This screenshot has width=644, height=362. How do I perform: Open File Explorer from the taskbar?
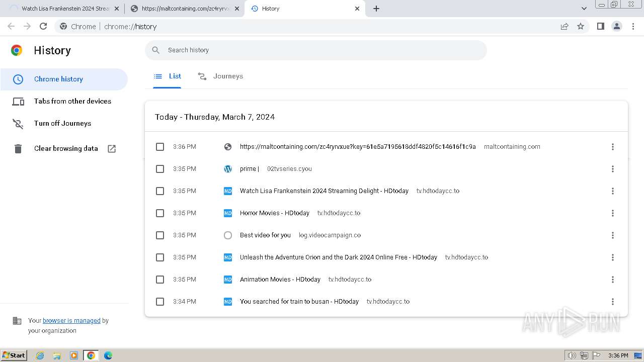pos(57,355)
